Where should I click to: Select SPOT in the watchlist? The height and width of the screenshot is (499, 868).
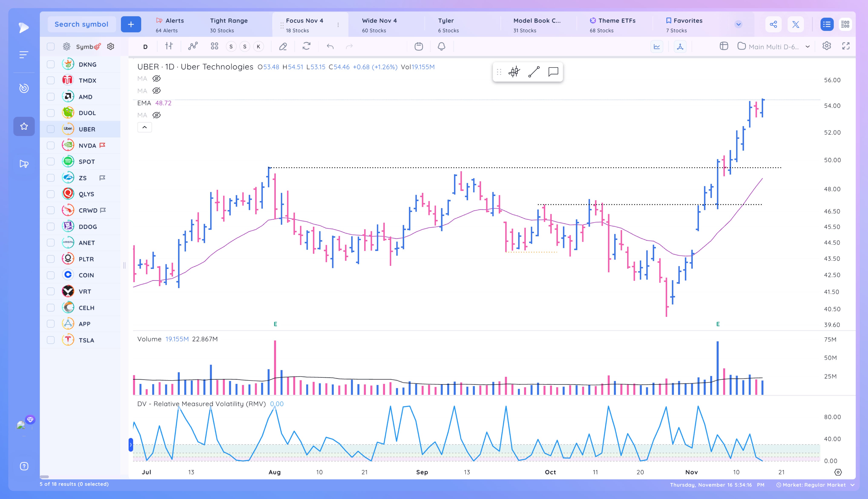(87, 162)
